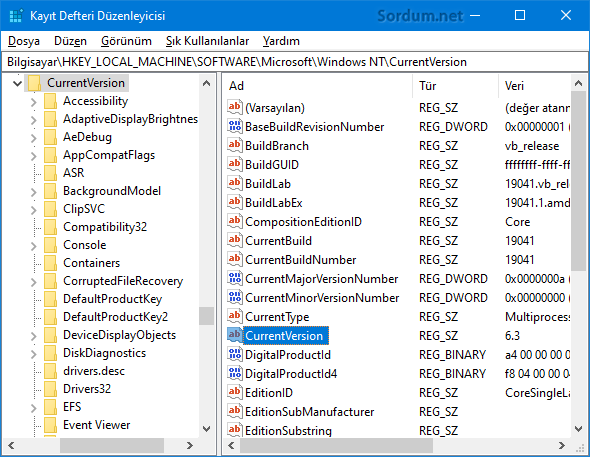590x457 pixels.
Task: Expand the DeviceDisplayObjects key
Action: (33, 336)
